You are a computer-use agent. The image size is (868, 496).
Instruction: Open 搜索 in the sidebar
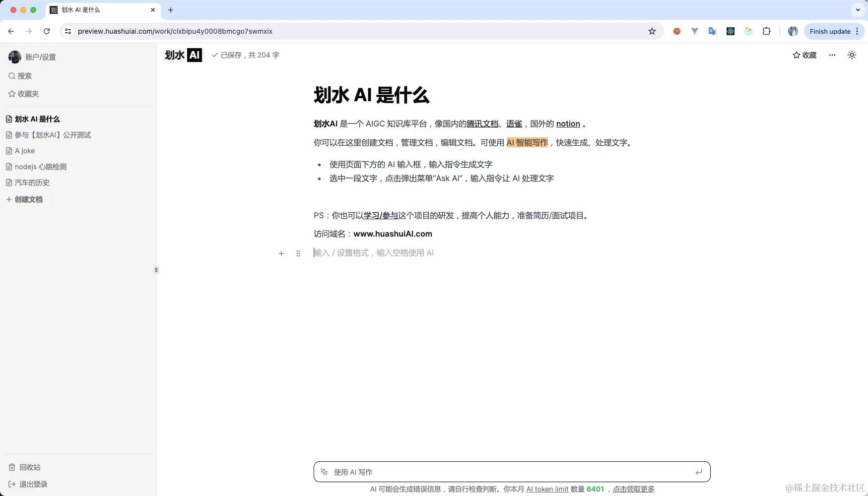tap(20, 76)
